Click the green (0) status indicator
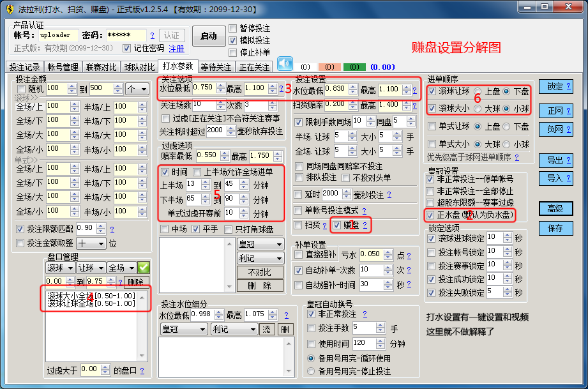 point(354,67)
